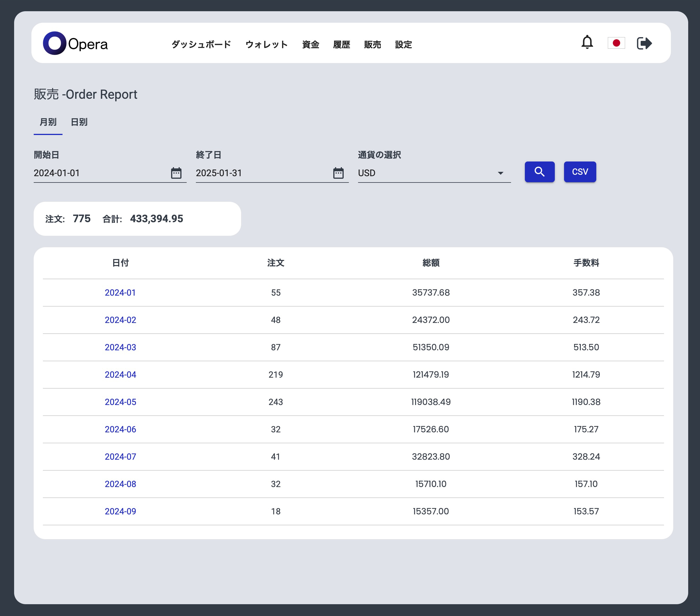This screenshot has width=700, height=616.
Task: Click the 開始日 date input field
Action: pos(99,173)
